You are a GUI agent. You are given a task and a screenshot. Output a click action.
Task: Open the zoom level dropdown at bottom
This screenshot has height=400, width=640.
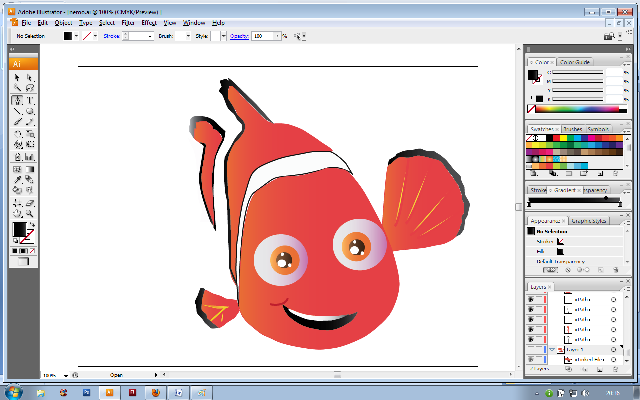click(66, 373)
